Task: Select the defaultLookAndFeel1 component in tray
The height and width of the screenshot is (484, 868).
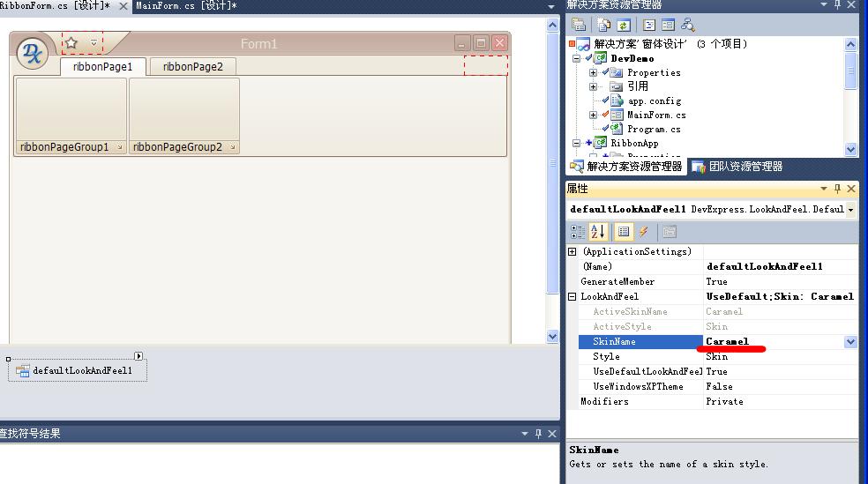Action: pos(78,370)
